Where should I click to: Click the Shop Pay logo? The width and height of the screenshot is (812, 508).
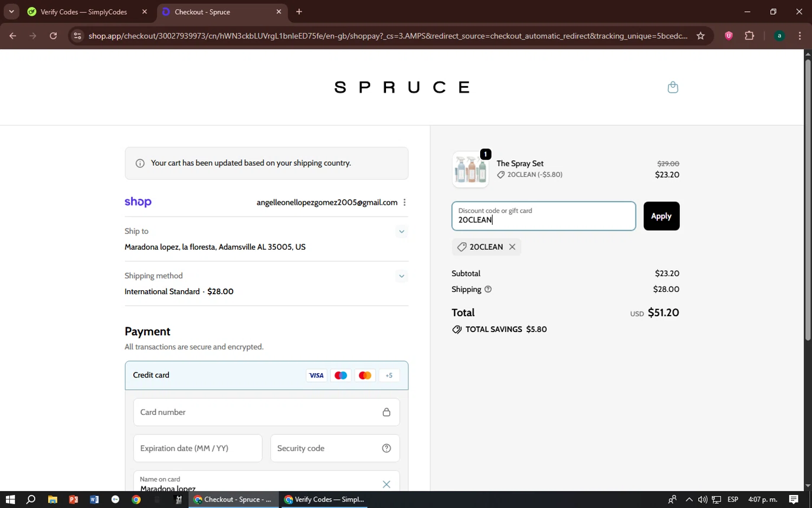(x=138, y=202)
